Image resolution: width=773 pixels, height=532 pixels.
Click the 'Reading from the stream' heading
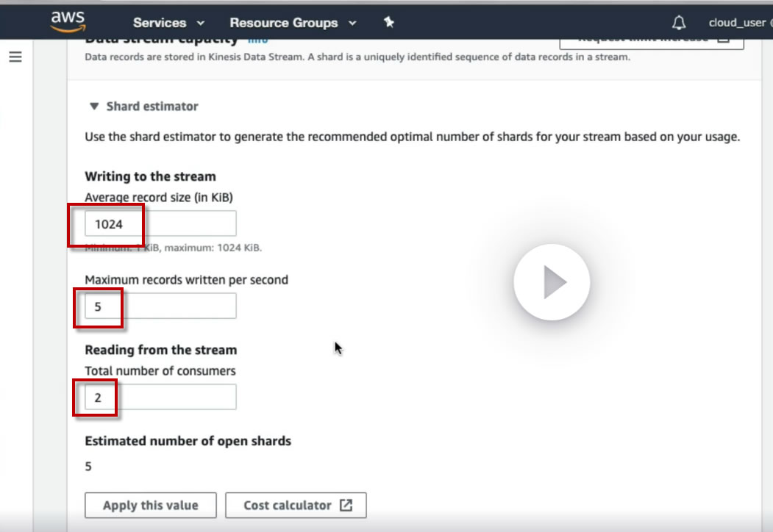[x=160, y=350]
